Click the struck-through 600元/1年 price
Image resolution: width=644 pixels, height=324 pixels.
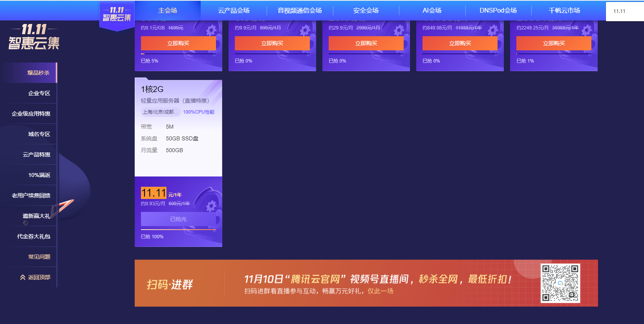point(179,204)
